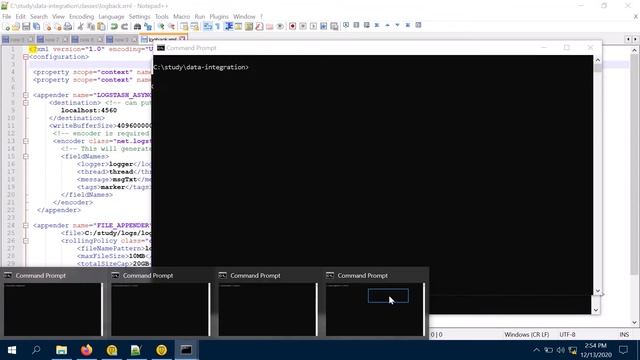Click the localhost:4560 text on line 9
Viewport: 640px width, 360px height.
[89, 110]
